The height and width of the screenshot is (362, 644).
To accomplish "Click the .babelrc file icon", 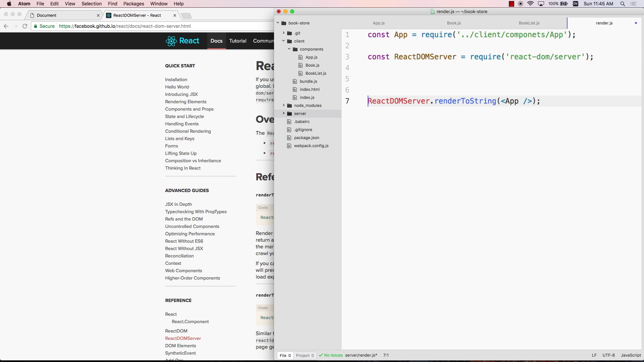I will 289,122.
